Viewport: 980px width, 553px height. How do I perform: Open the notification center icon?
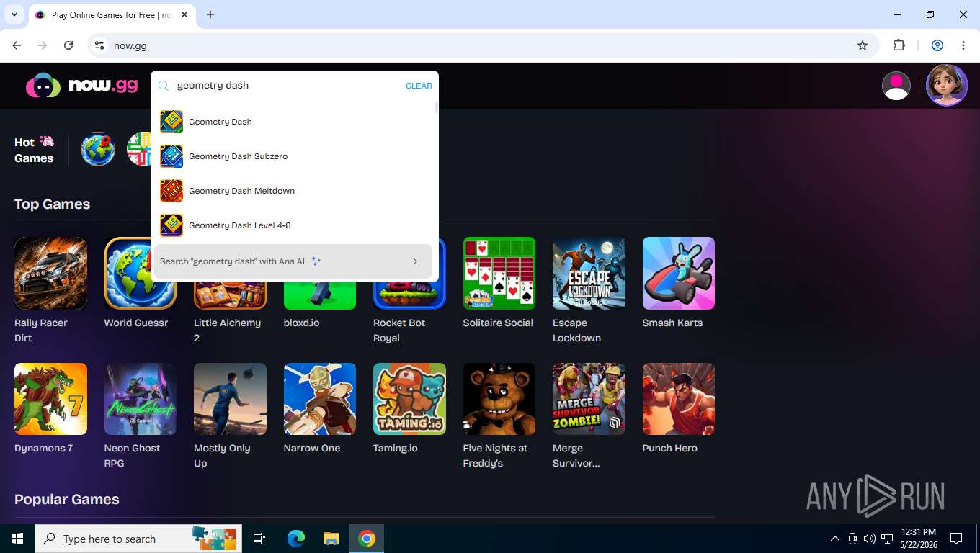tap(956, 539)
